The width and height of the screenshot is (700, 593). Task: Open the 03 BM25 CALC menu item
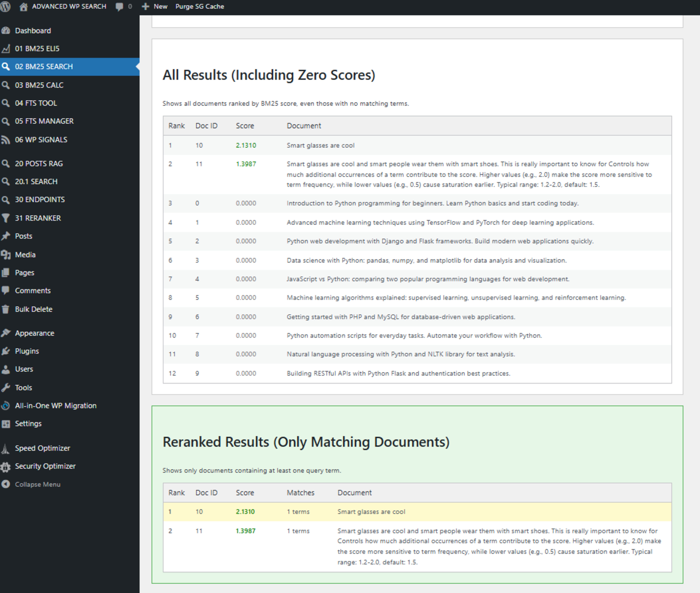tap(39, 85)
